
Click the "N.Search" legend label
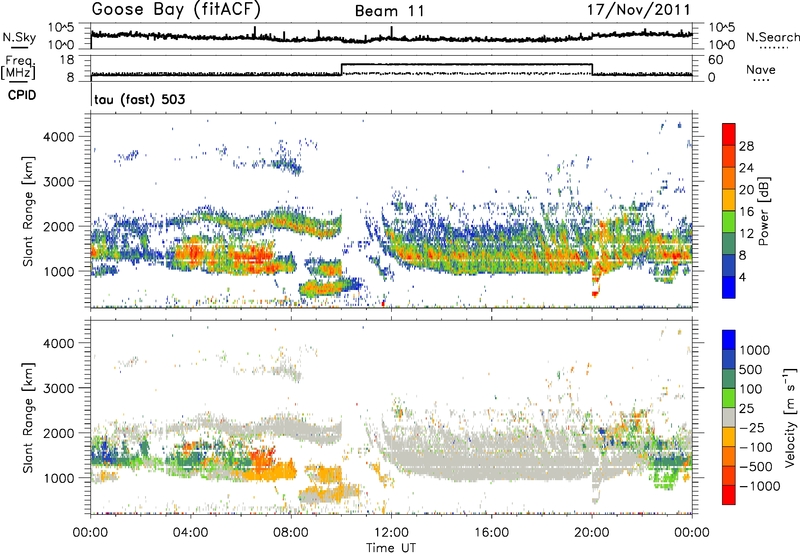click(773, 37)
